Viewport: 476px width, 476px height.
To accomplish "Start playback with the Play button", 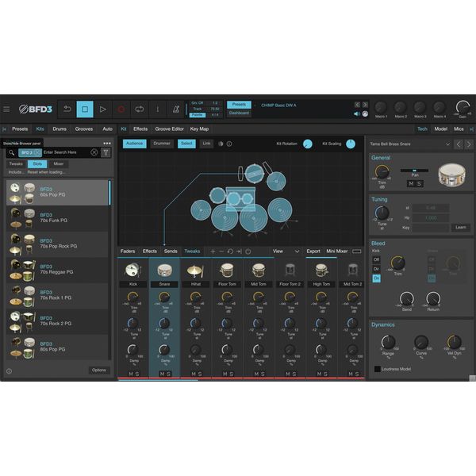I will tap(103, 109).
